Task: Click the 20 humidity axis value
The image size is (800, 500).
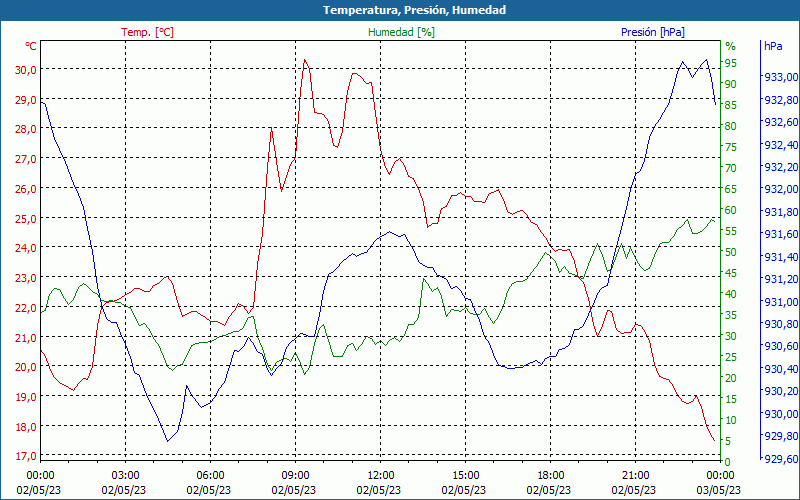Action: [731, 378]
